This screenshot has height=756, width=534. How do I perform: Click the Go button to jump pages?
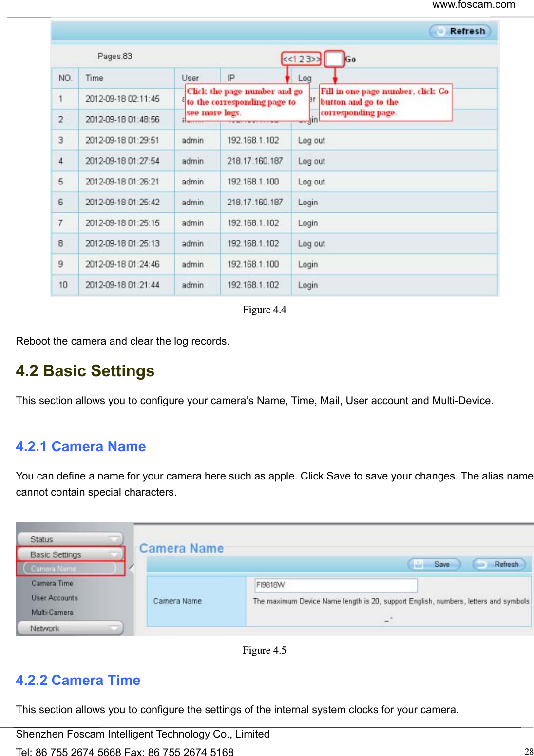tap(351, 59)
